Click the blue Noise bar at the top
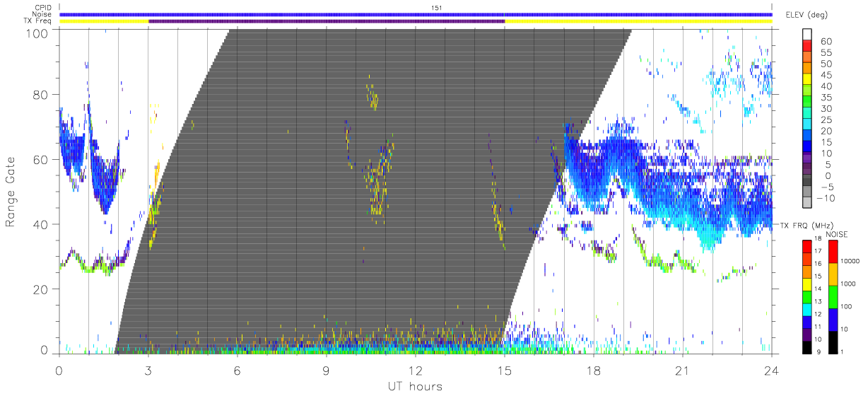This screenshot has width=868, height=401. click(x=416, y=14)
